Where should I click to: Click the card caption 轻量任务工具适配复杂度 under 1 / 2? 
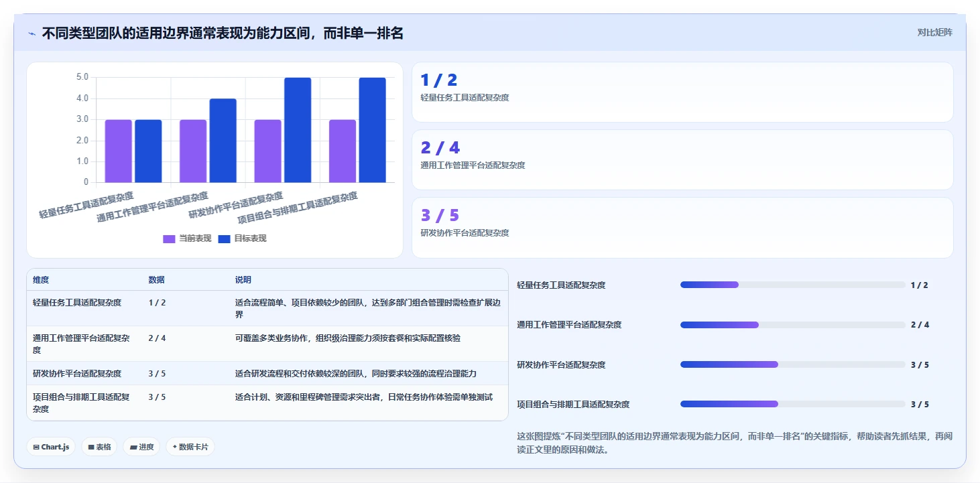[465, 98]
